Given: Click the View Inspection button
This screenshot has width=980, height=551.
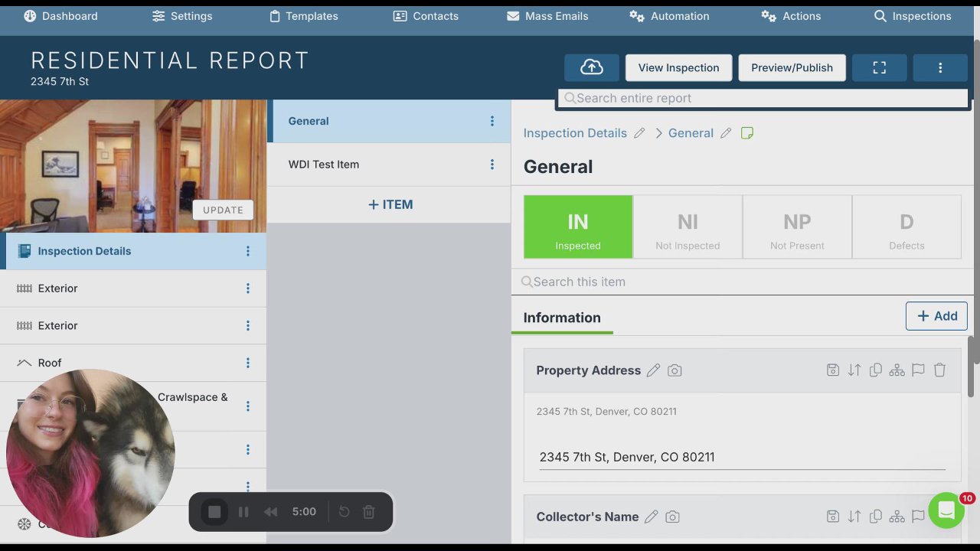Looking at the screenshot, I should point(678,67).
